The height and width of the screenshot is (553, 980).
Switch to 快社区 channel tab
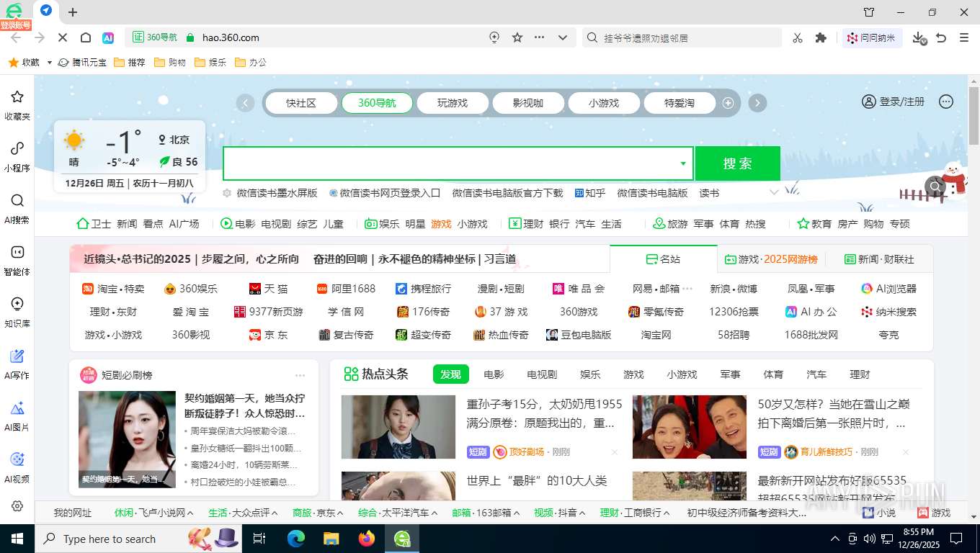click(x=301, y=103)
